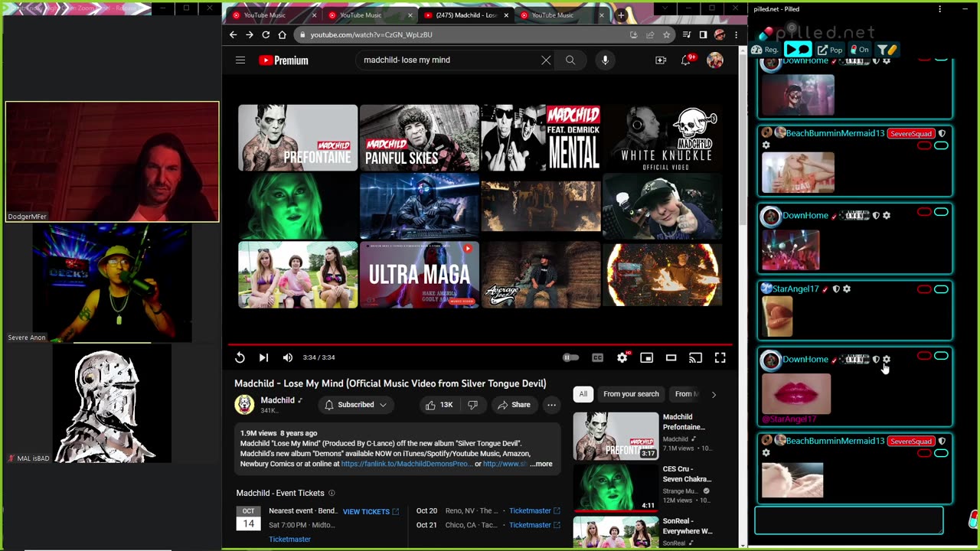Toggle closed captions in player
980x551 pixels.
click(597, 357)
